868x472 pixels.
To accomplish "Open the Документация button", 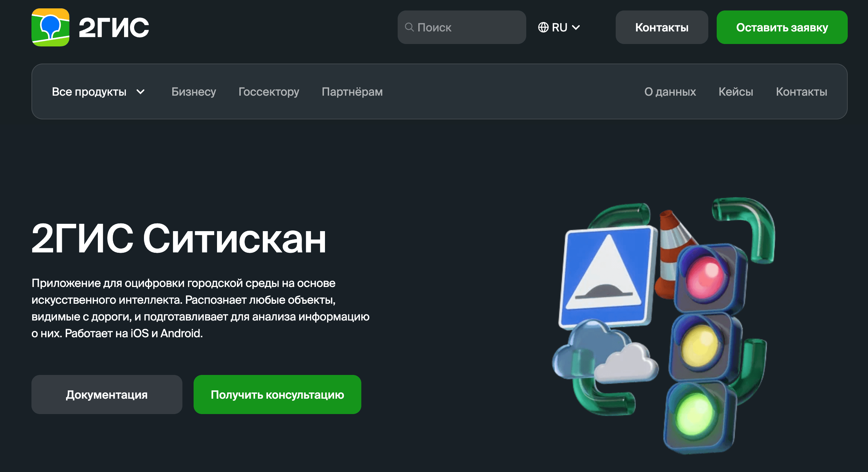I will click(107, 394).
